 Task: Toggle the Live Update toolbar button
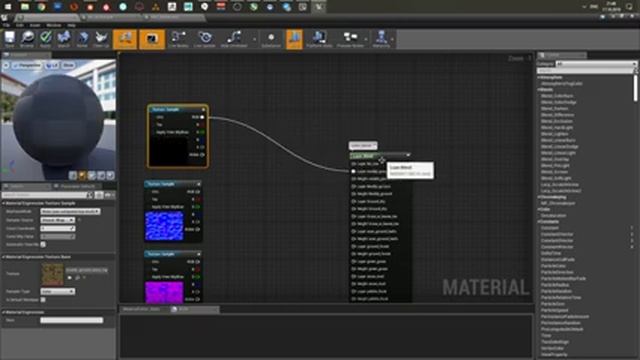click(x=205, y=39)
